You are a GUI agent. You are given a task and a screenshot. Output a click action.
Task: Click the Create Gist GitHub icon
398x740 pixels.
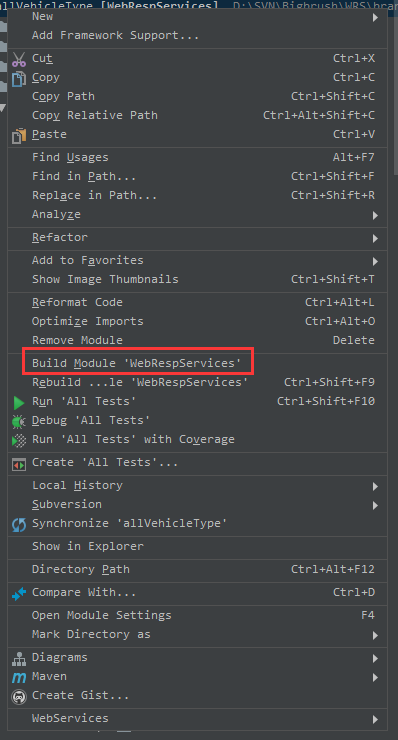(19, 696)
